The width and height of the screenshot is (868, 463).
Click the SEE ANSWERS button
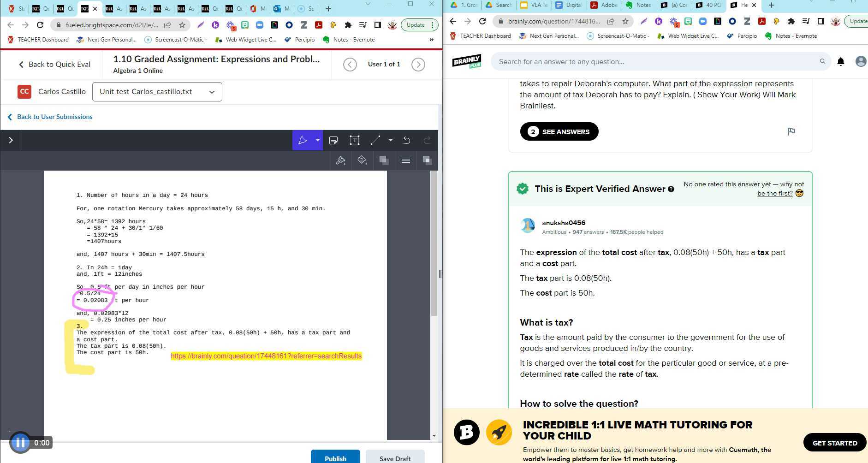click(x=559, y=131)
